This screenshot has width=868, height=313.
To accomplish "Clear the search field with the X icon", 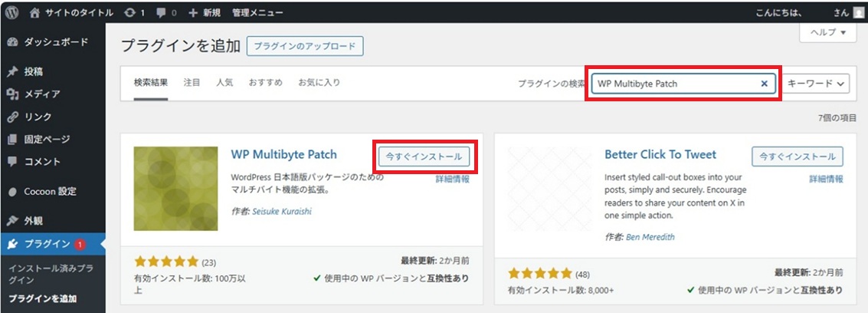I will [764, 84].
